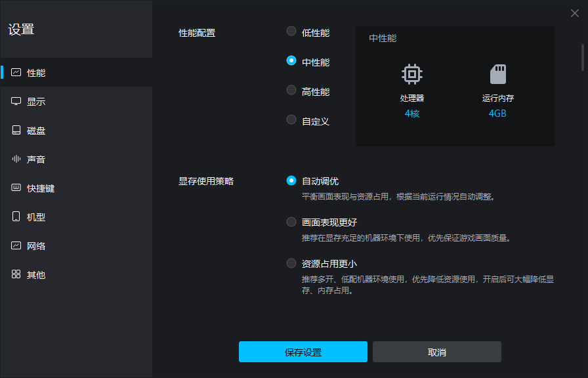588x378 pixels.
Task: Click the 4核 processor value
Action: (x=411, y=114)
